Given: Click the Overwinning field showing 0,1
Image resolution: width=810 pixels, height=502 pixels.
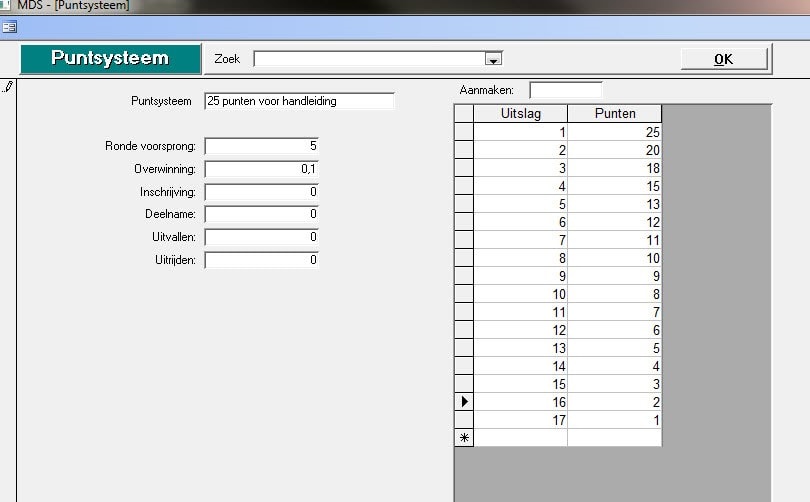Looking at the screenshot, I should click(261, 169).
